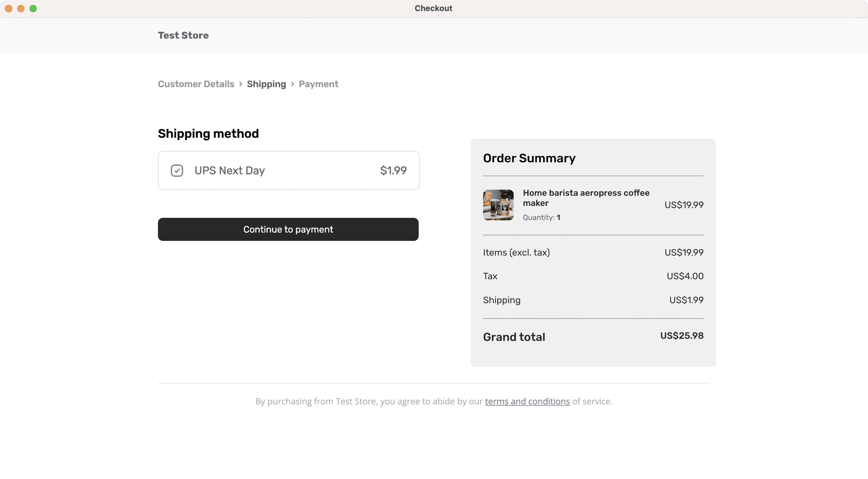Click the Home barista aeropress coffee maker title
The height and width of the screenshot is (479, 868).
coord(586,198)
